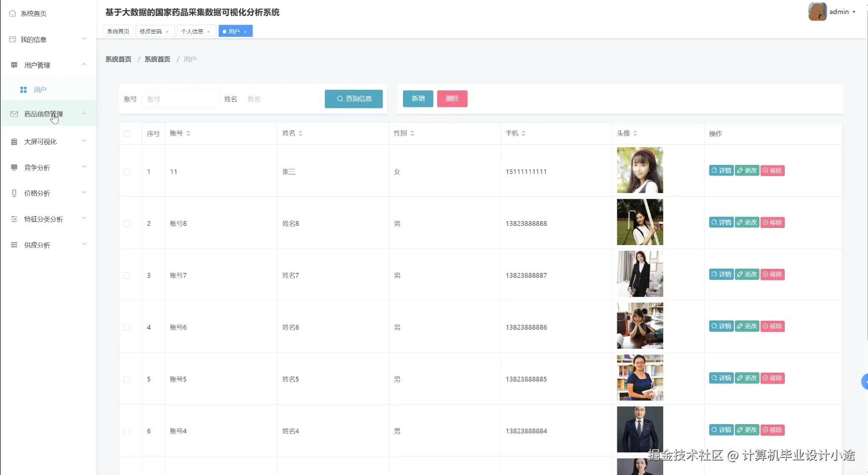View 详情 for user 账号6
This screenshot has height=475, width=868.
pyautogui.click(x=721, y=326)
